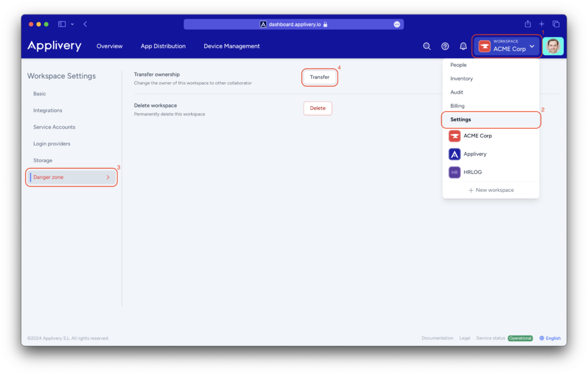Click the address bar more options icon
The width and height of the screenshot is (588, 374).
[x=397, y=24]
